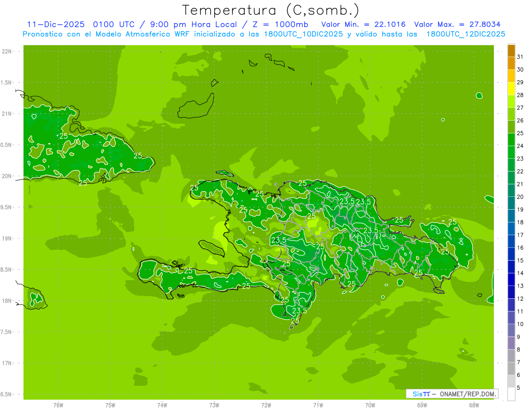
Task: Click the 'SisTT' logo text
Action: pos(421,394)
